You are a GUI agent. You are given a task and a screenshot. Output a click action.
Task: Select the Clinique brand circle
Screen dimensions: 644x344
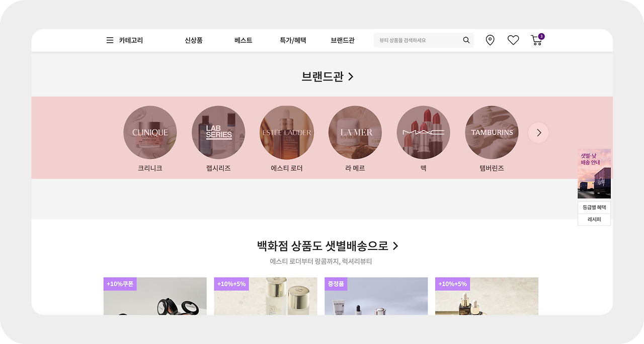[150, 132]
